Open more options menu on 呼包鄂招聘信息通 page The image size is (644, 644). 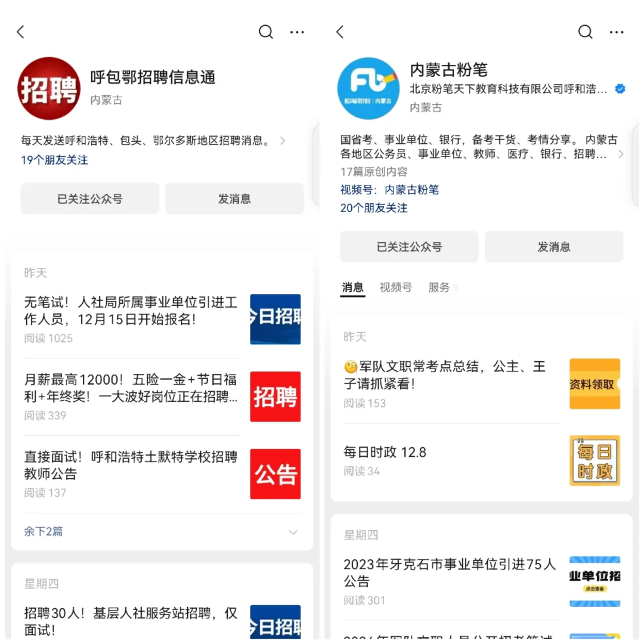[297, 32]
